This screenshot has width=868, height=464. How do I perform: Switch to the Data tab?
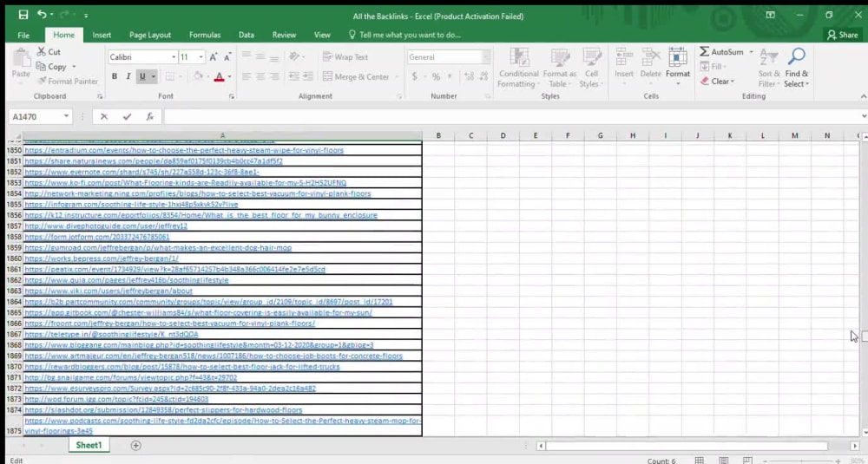pos(247,35)
